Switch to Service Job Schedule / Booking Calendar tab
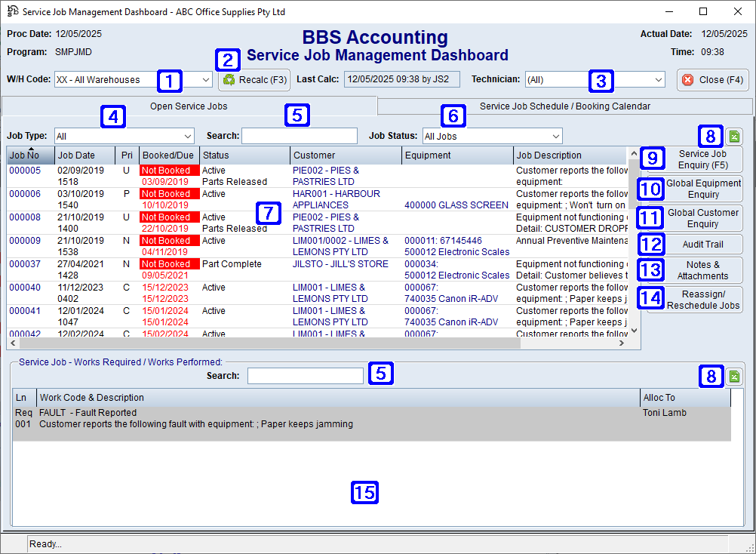Screen dimensions: 756x554 [565, 106]
